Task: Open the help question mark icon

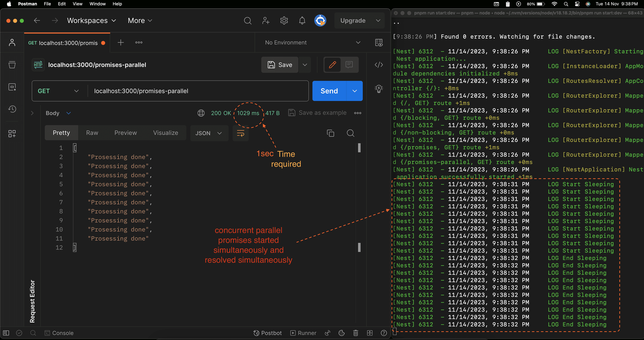Action: [x=384, y=333]
